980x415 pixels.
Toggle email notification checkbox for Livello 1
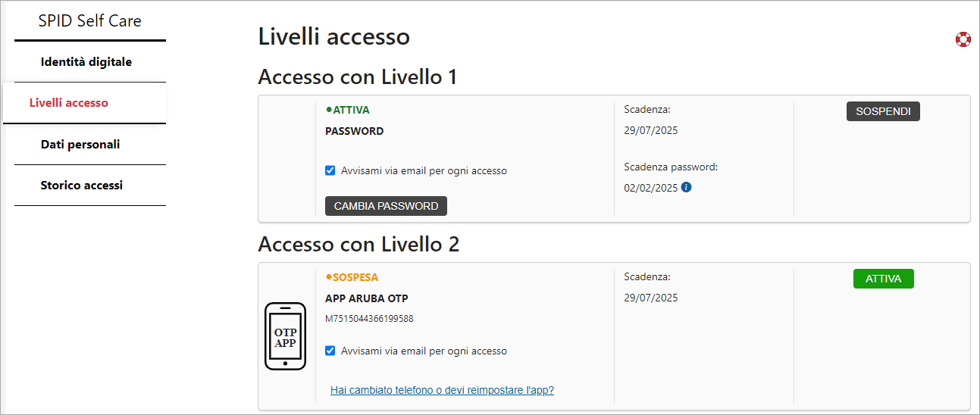point(330,170)
